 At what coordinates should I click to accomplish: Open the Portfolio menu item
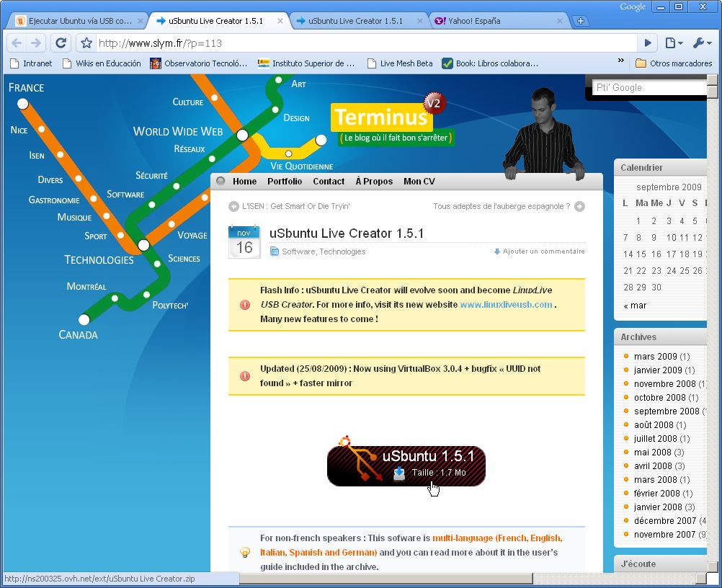tap(285, 182)
